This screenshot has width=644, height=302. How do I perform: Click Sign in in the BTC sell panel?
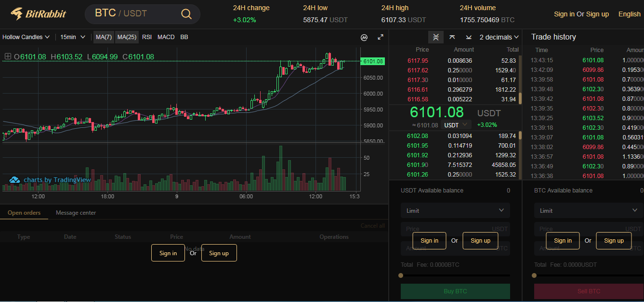point(563,241)
